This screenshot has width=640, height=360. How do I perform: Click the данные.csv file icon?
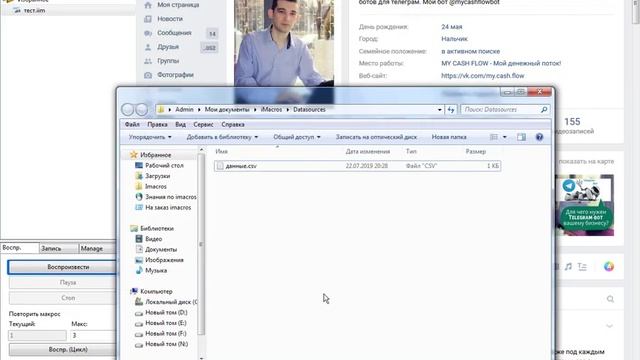point(220,166)
